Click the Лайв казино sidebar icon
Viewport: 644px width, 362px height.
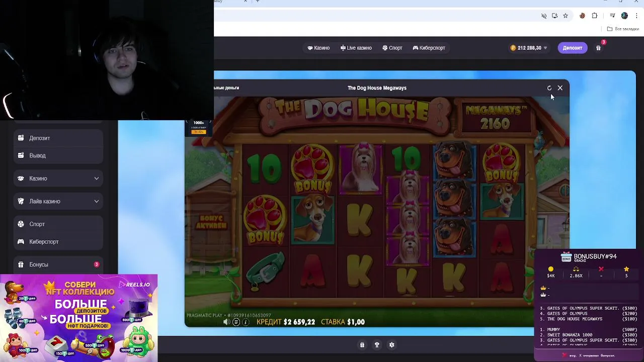(x=21, y=201)
